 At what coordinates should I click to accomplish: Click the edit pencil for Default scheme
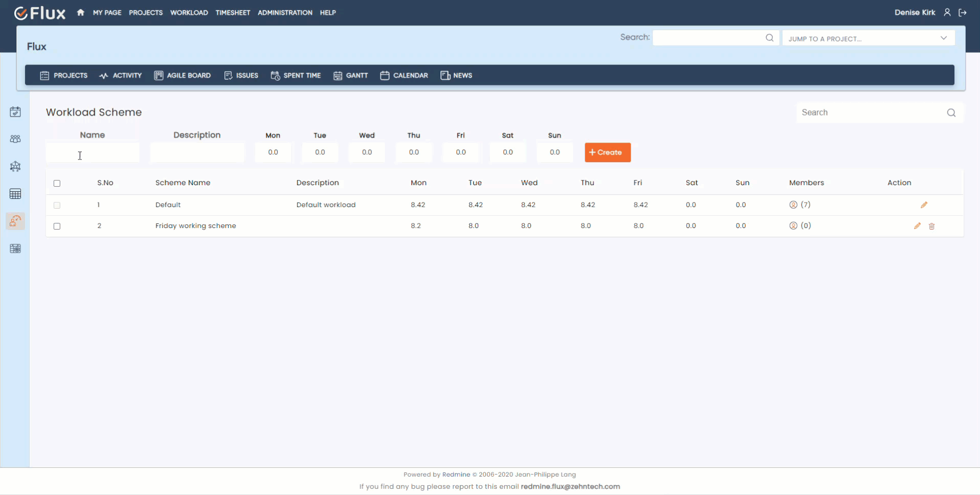pos(924,205)
